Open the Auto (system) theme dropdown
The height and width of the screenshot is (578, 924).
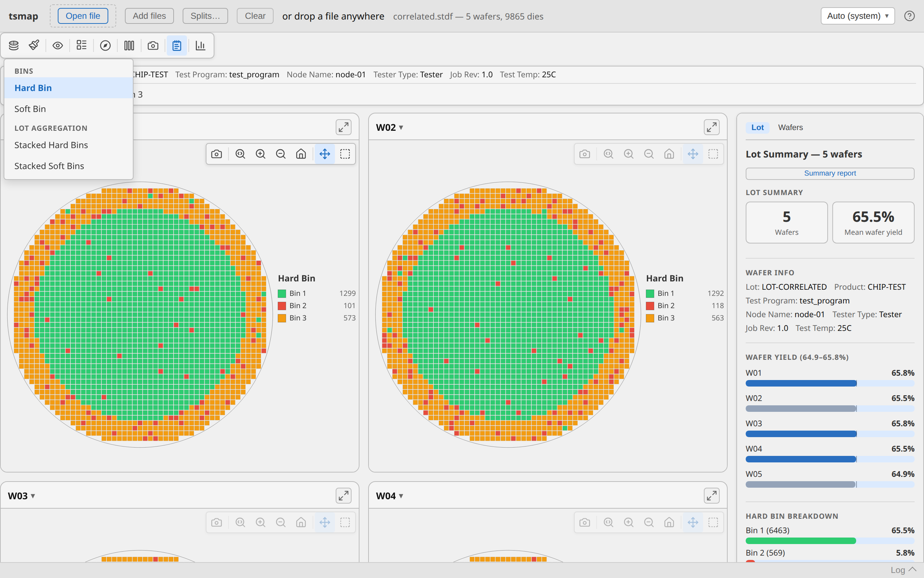858,16
